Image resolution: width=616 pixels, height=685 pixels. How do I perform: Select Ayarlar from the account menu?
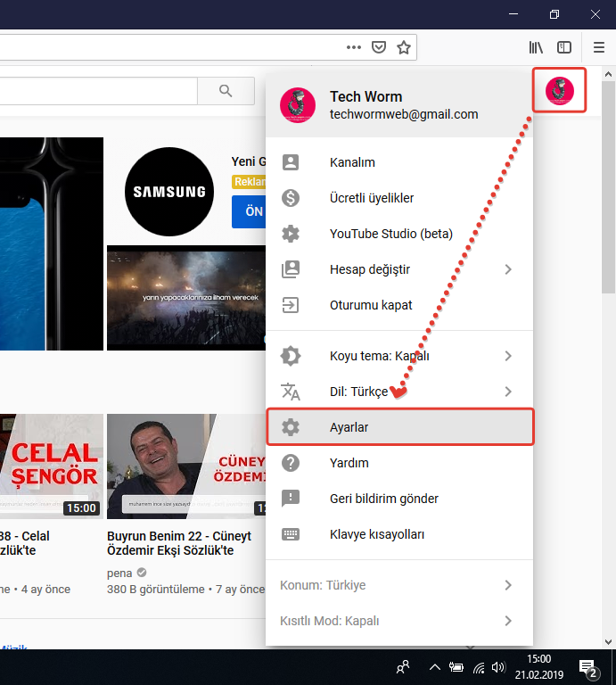pyautogui.click(x=399, y=427)
